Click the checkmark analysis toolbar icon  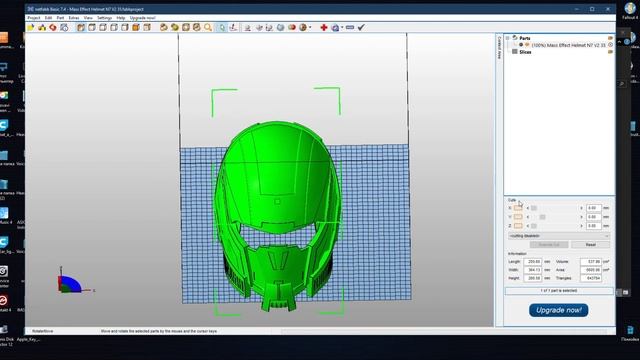(361, 27)
